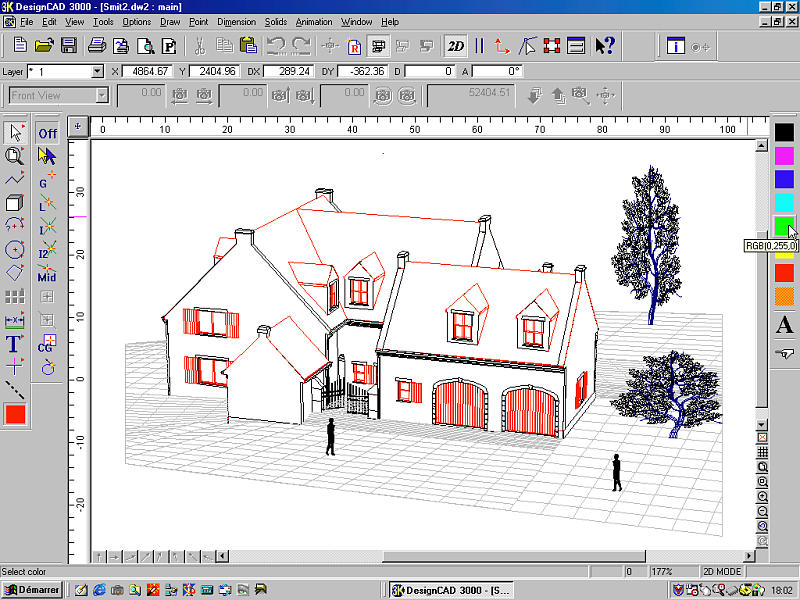Expand the Front View dropdown
This screenshot has height=600, width=800.
102,96
